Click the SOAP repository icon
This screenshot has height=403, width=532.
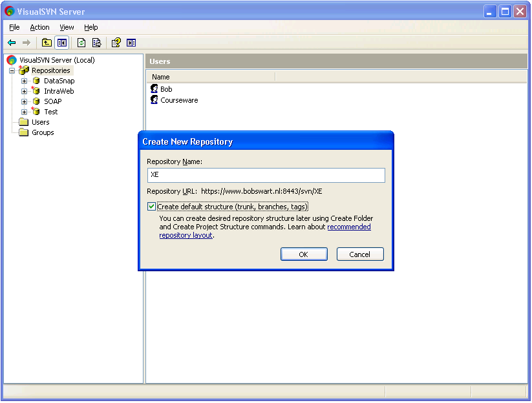tap(36, 101)
